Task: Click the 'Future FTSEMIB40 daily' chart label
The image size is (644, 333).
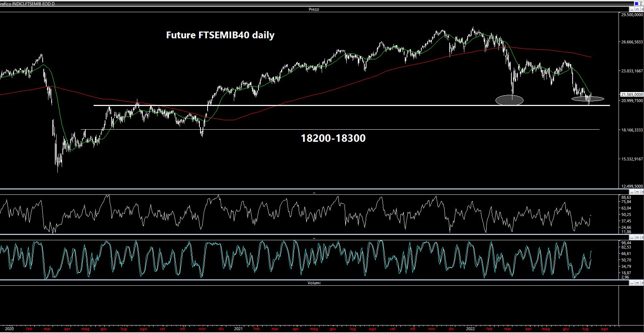Action: point(220,35)
